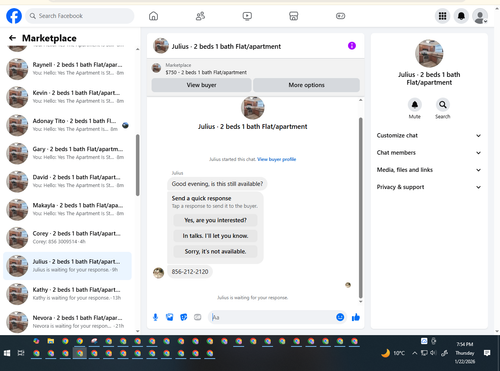This screenshot has width=500, height=371.
Task: Open the Nevora conversation
Action: 67,322
